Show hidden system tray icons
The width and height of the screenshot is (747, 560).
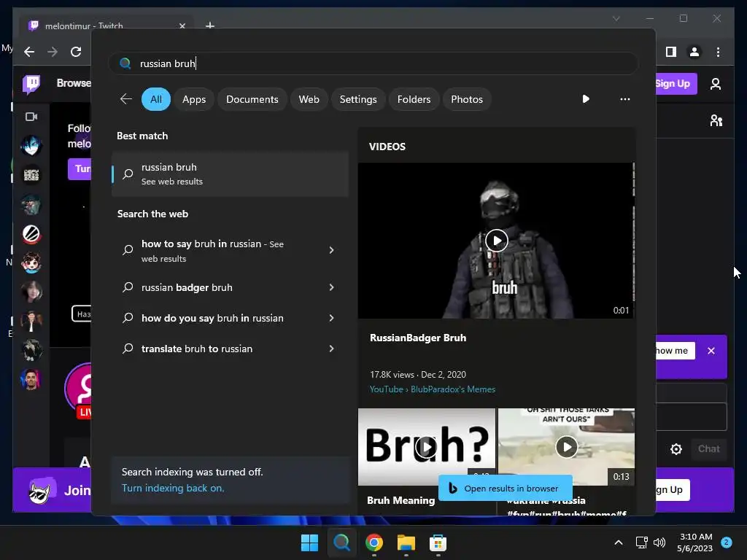(x=619, y=542)
